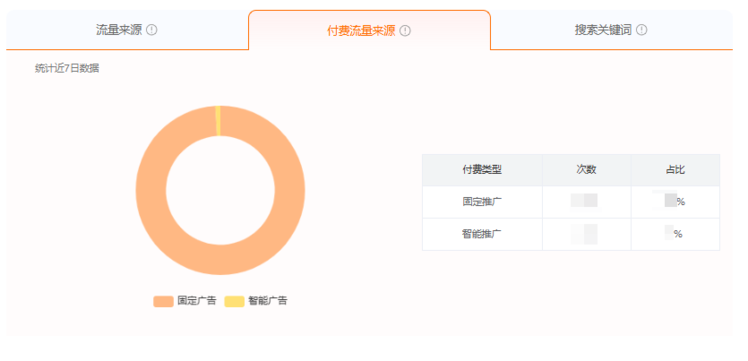Click the 智能推广 count cell
748x361 pixels.
click(x=586, y=234)
